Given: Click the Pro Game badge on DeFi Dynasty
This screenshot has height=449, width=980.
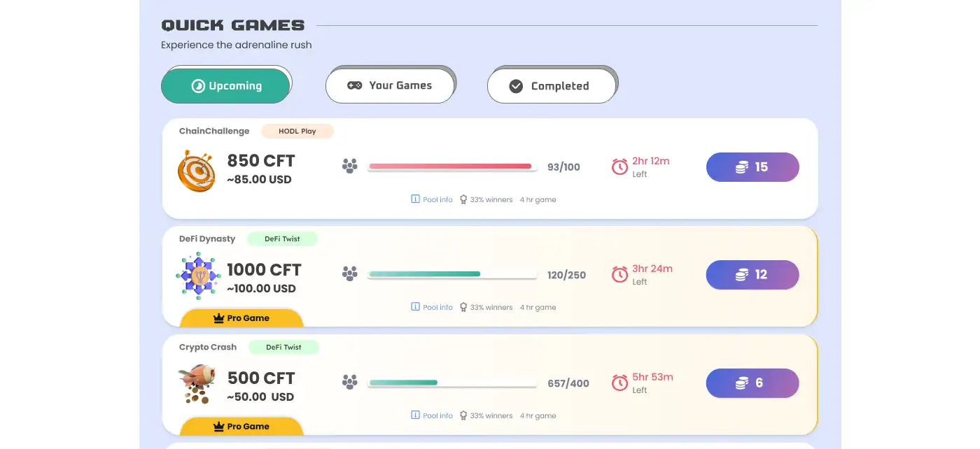Looking at the screenshot, I should 241,318.
